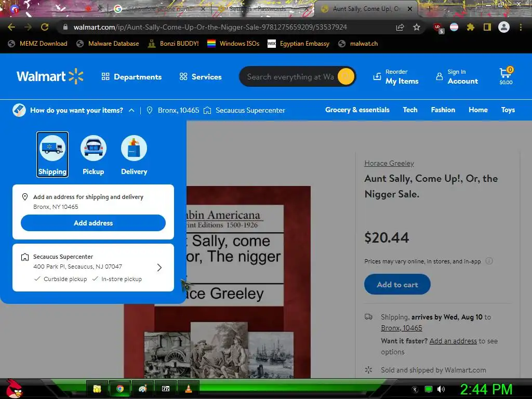Click the Bronx, 10465 shipping link
The height and width of the screenshot is (399, 532).
402,328
